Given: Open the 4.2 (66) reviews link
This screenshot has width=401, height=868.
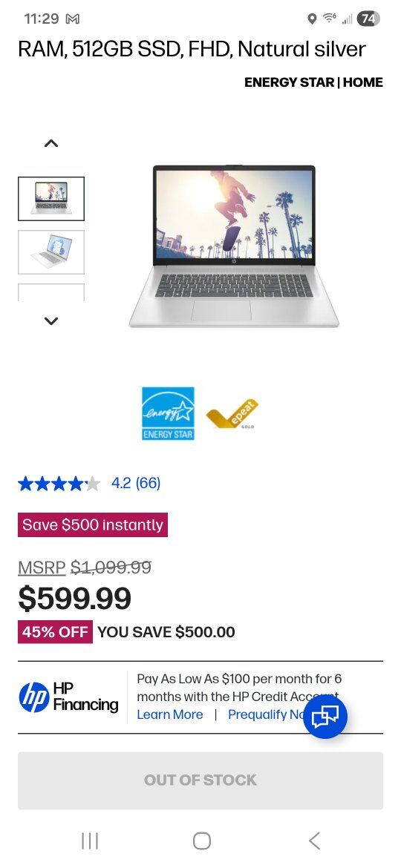Looking at the screenshot, I should pyautogui.click(x=136, y=483).
